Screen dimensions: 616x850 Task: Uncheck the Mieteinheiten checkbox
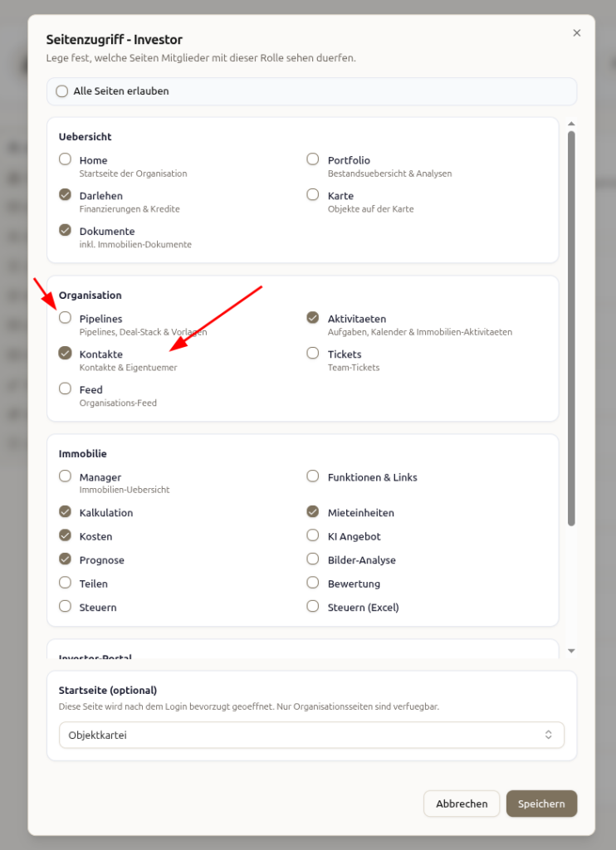tap(313, 512)
